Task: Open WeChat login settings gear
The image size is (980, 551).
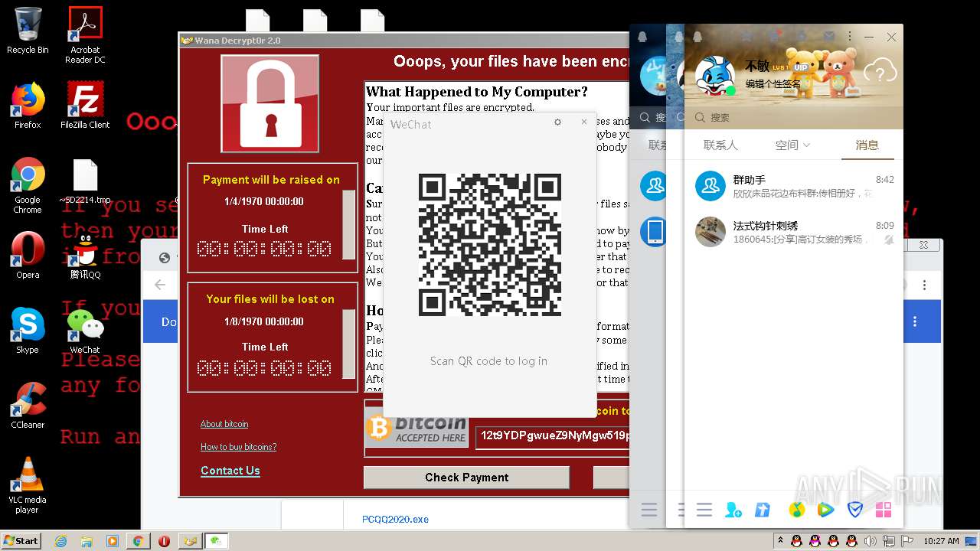Action: pyautogui.click(x=557, y=122)
